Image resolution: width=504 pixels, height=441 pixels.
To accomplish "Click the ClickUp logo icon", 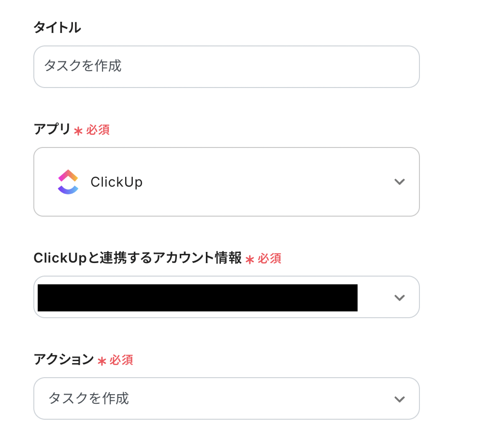I will tap(68, 182).
